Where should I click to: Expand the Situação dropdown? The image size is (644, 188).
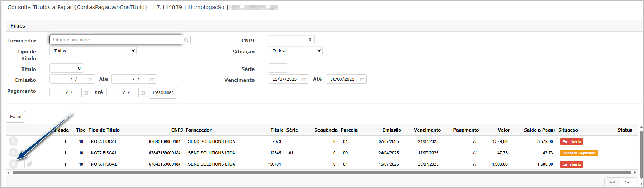click(295, 51)
